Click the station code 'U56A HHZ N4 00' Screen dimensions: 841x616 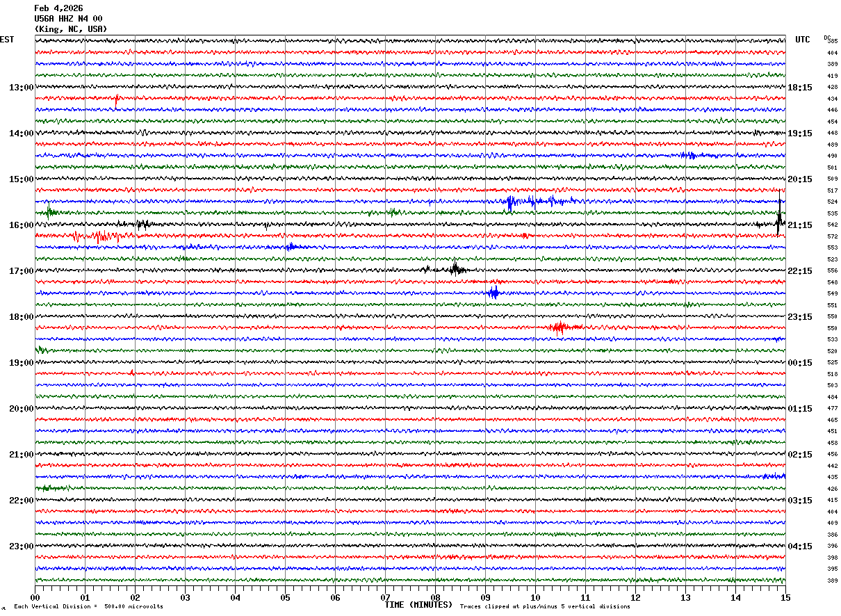coord(68,19)
